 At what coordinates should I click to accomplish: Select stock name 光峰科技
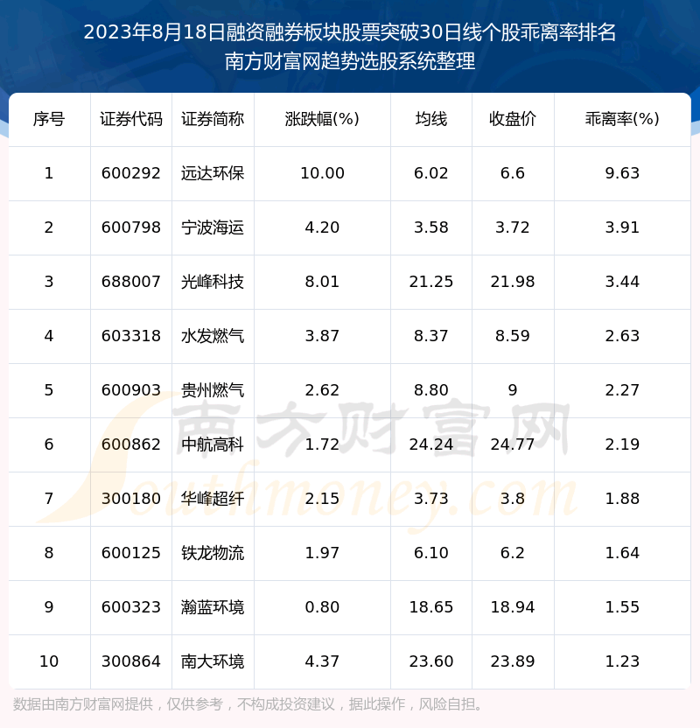213,282
